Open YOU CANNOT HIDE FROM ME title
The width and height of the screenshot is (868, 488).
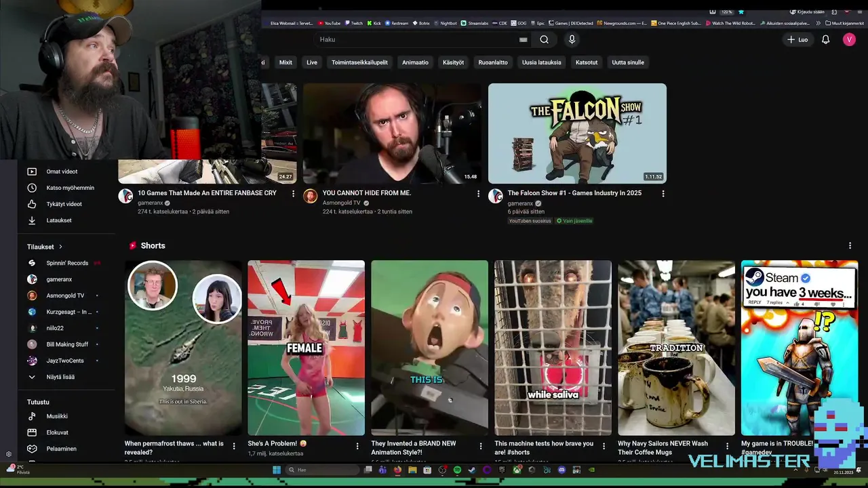(367, 193)
